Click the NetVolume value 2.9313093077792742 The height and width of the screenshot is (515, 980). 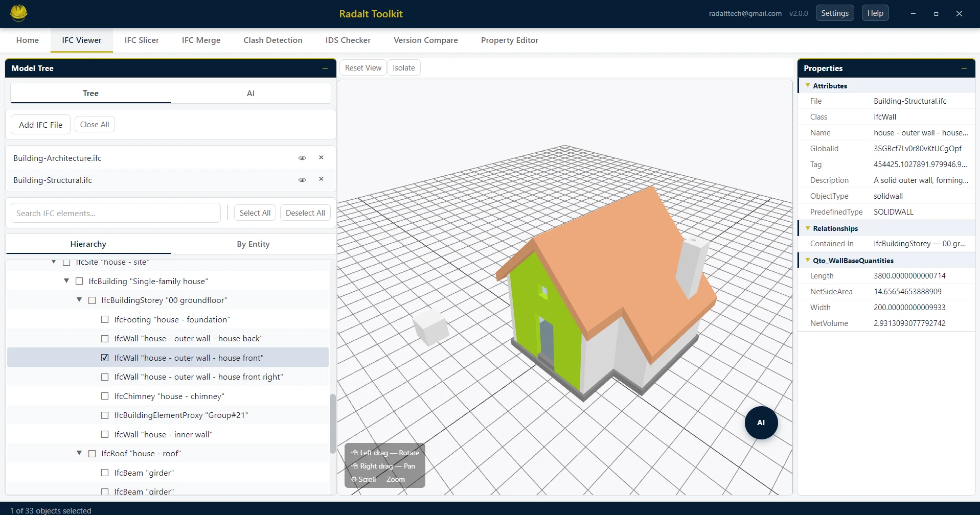click(x=909, y=323)
